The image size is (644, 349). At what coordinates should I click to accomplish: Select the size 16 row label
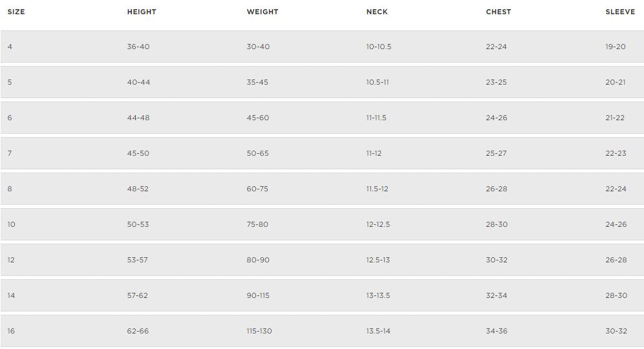11,331
